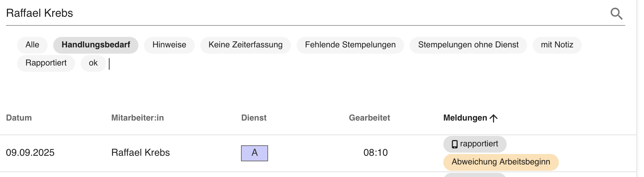Screen dimensions: 644x177
Task: Select the ok filter chip
Action: (93, 63)
